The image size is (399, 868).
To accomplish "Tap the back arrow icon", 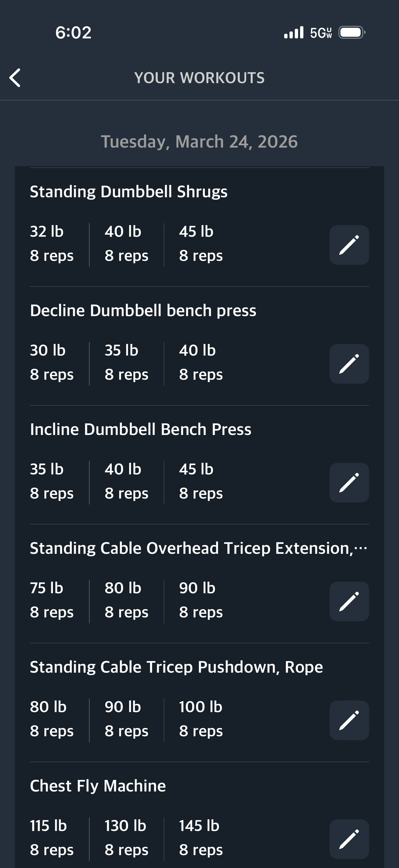I will pyautogui.click(x=15, y=78).
